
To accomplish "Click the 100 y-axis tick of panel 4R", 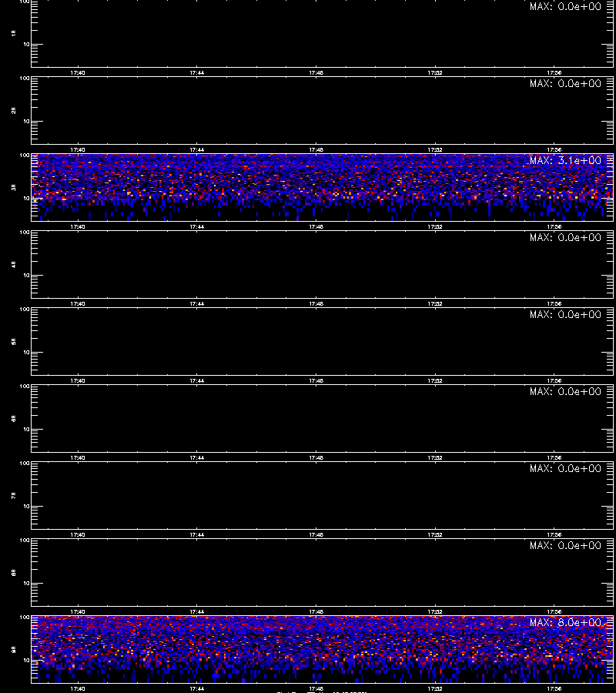I will point(25,232).
